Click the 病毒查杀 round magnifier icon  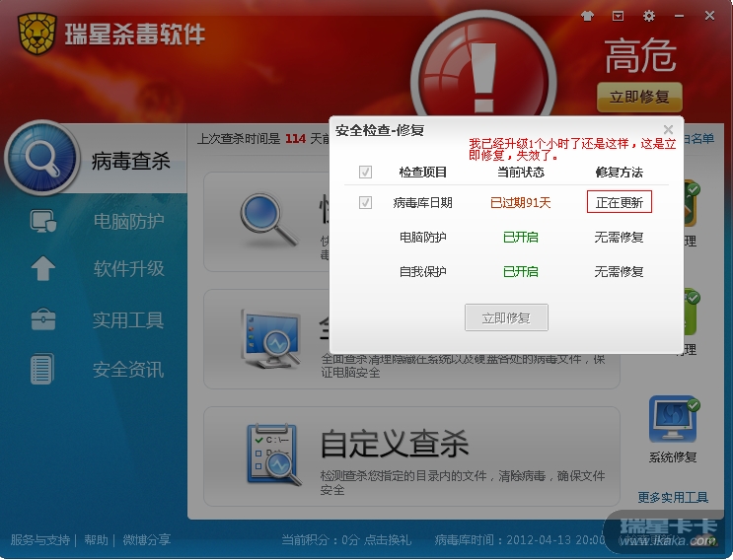42,158
